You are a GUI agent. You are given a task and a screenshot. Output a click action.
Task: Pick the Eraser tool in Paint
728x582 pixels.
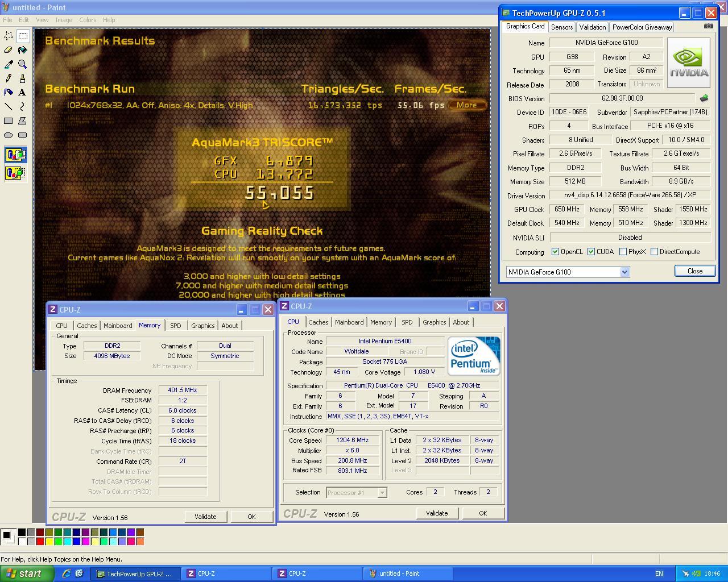click(x=9, y=50)
